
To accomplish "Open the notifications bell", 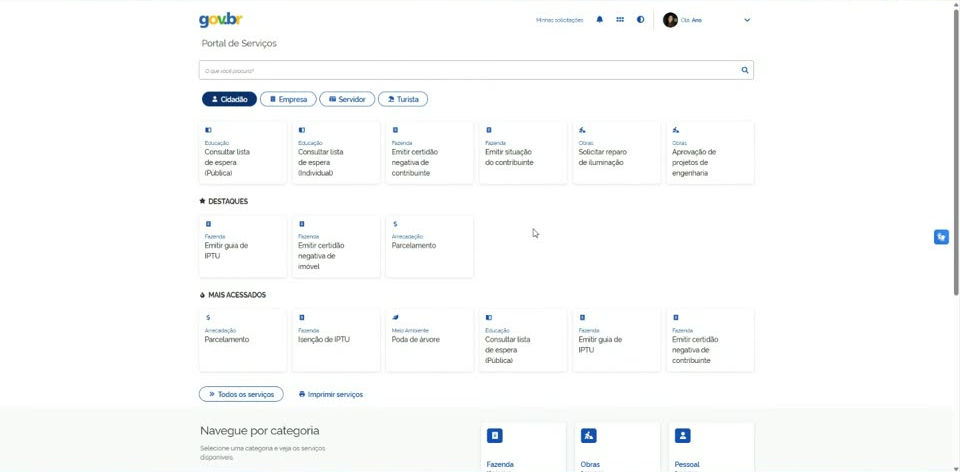I will coord(600,20).
